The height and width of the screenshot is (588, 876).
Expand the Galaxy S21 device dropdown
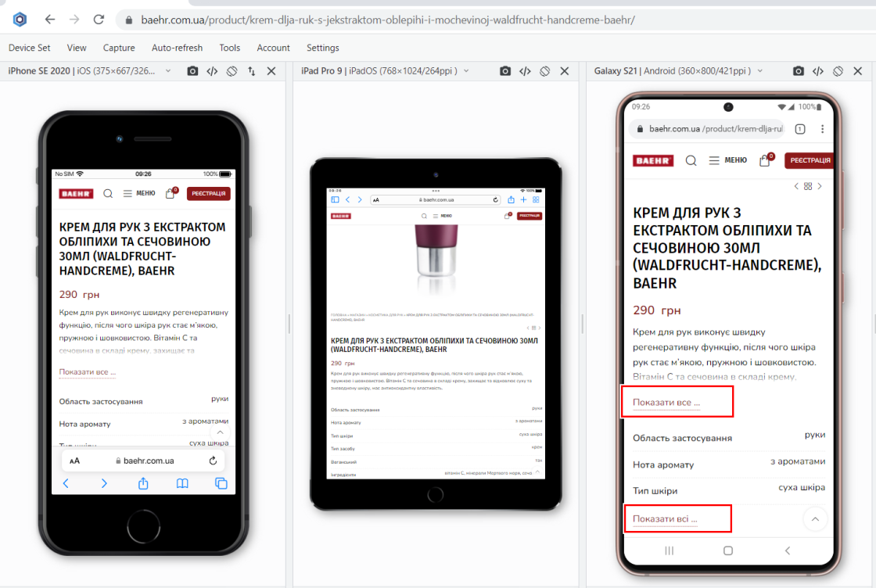(759, 71)
